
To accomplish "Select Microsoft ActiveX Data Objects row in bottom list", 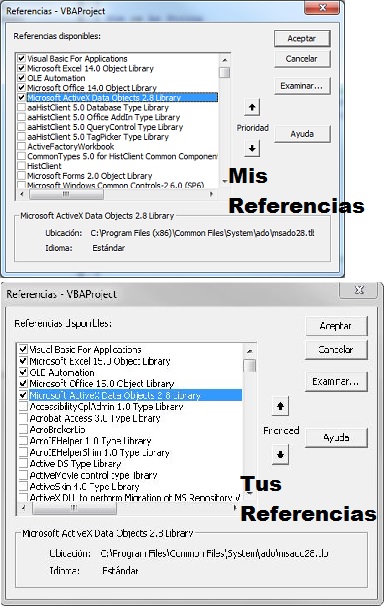I will [x=136, y=395].
